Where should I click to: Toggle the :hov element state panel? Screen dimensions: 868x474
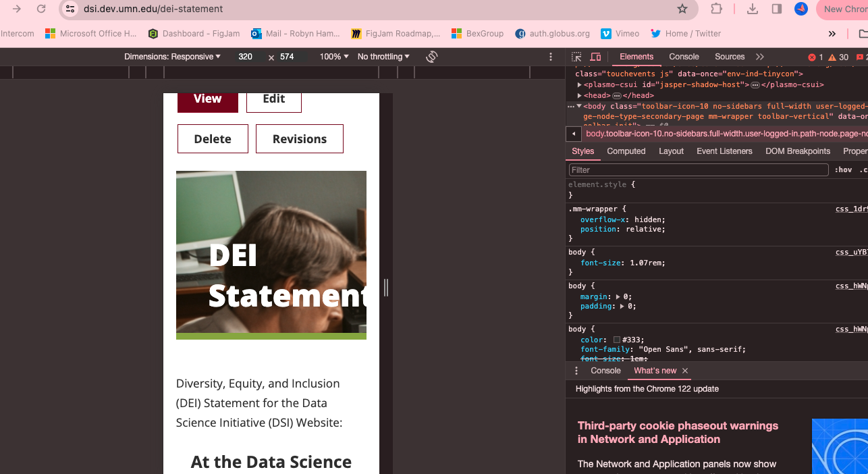tap(843, 170)
